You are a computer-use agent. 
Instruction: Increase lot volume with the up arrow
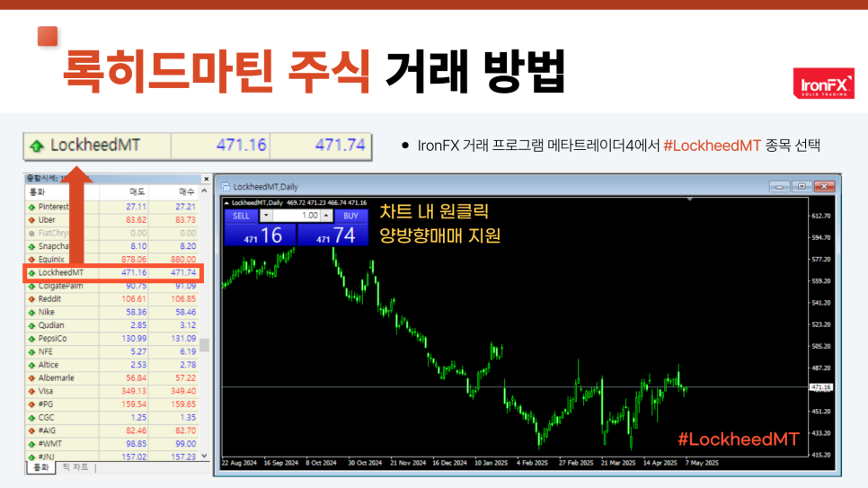pos(326,216)
